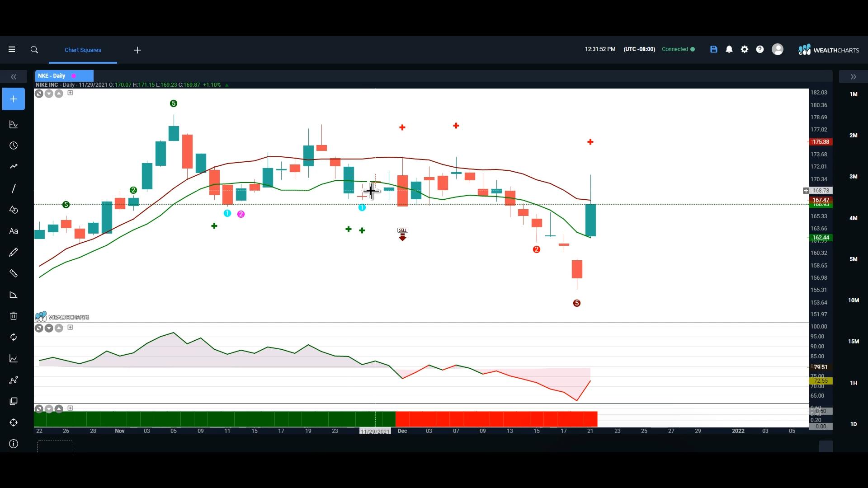
Task: Click the (UTC -08:00) timezone selector
Action: click(x=639, y=49)
